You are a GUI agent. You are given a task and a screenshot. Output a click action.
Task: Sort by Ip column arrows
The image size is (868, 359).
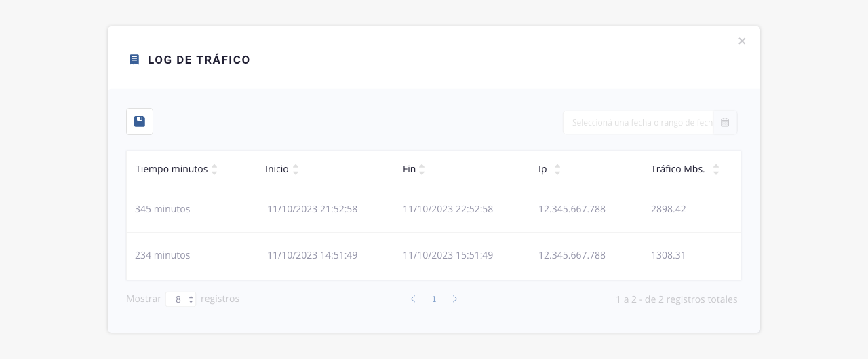[557, 170]
